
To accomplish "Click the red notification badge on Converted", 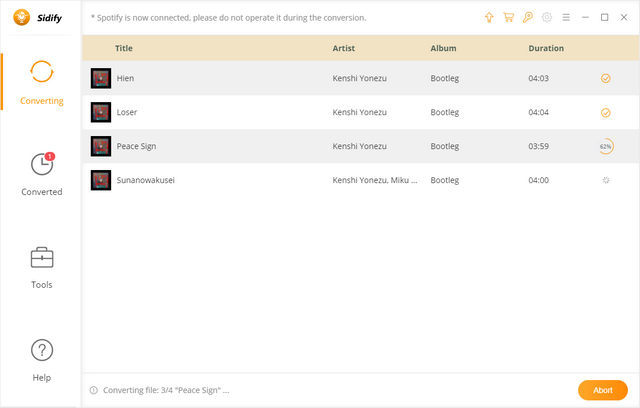I will click(50, 156).
